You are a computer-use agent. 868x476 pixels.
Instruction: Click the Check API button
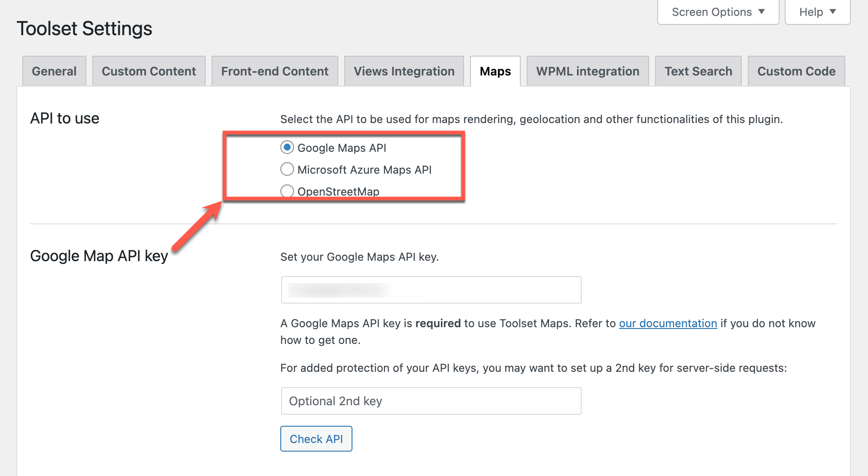[316, 439]
